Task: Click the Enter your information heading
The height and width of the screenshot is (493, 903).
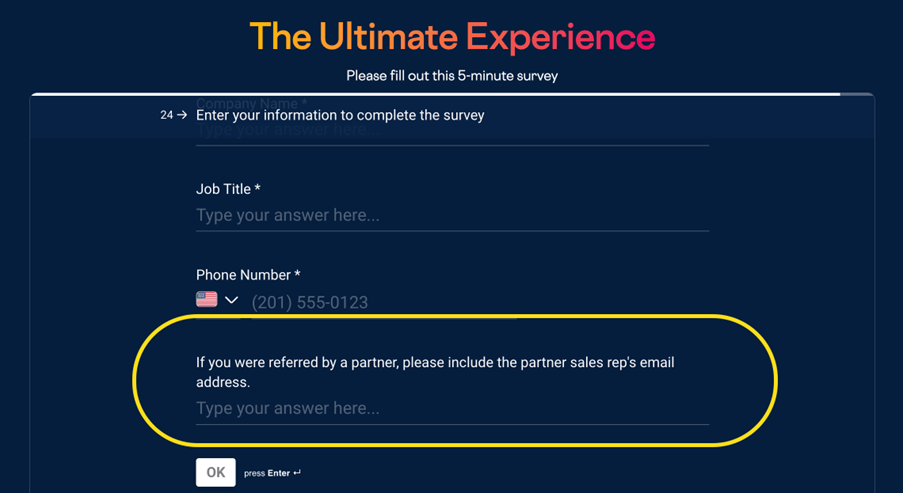Action: pos(340,115)
